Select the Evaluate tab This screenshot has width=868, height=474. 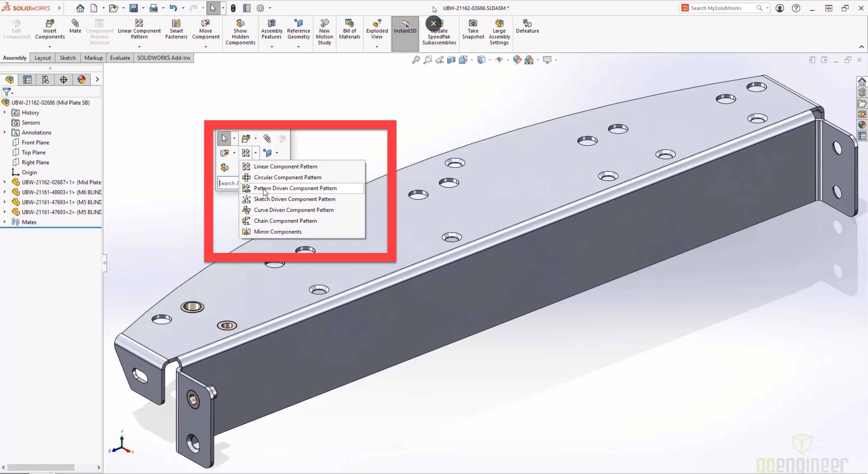[119, 58]
